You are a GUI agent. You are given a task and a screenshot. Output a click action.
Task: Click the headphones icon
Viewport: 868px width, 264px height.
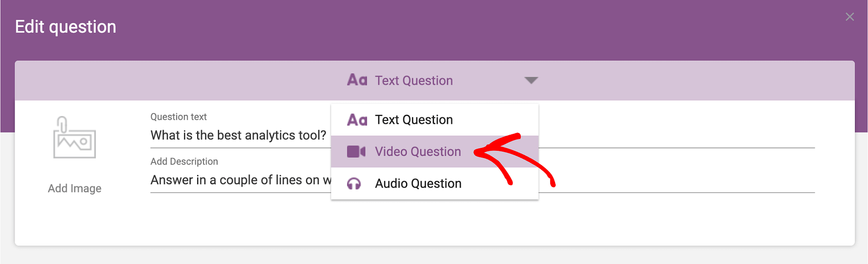354,184
